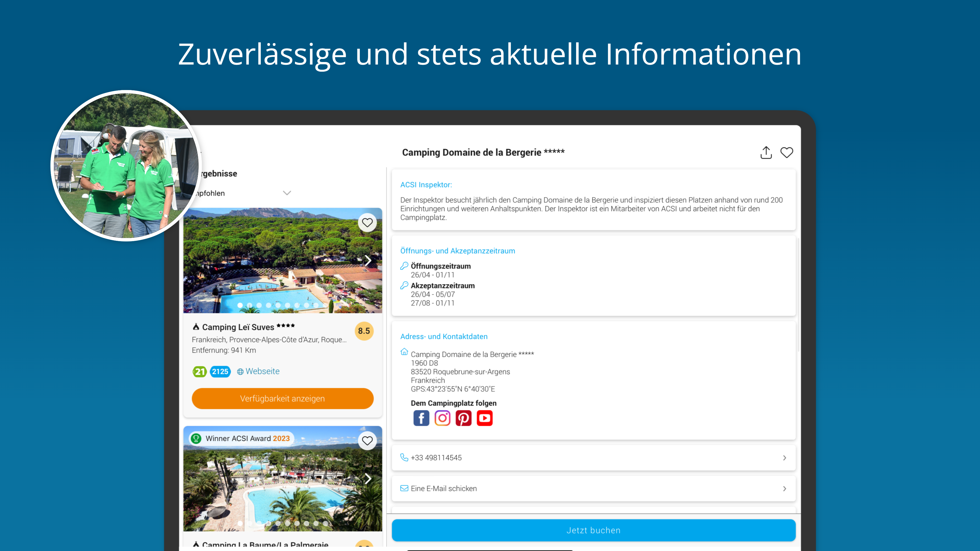980x551 pixels.
Task: Tap the blue 2125 campsite number badge
Action: point(220,371)
